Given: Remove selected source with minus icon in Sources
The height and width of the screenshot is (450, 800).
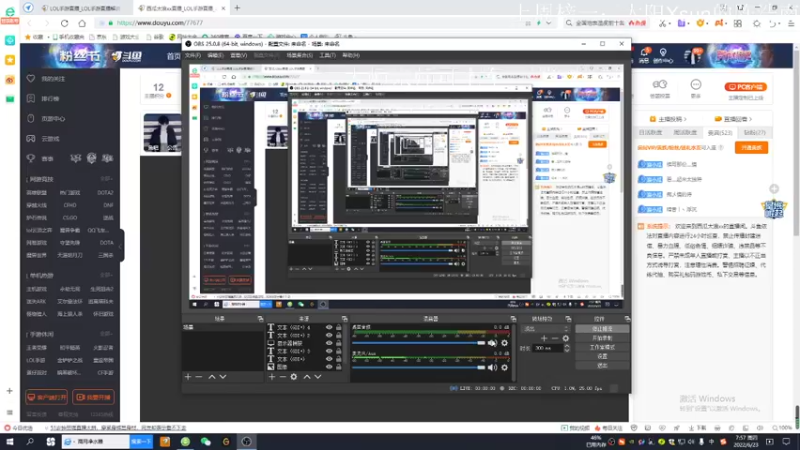Looking at the screenshot, I should [283, 377].
